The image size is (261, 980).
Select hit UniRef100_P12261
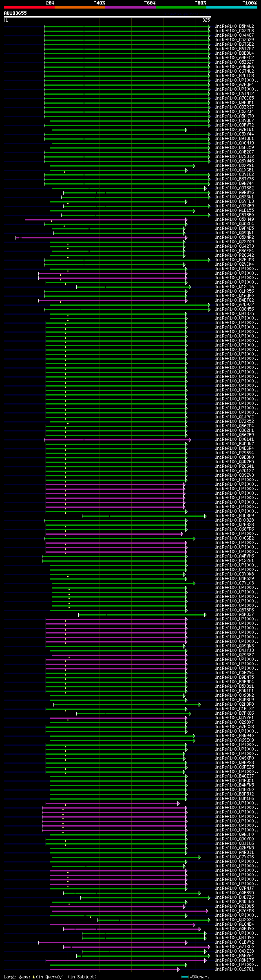click(234, 560)
